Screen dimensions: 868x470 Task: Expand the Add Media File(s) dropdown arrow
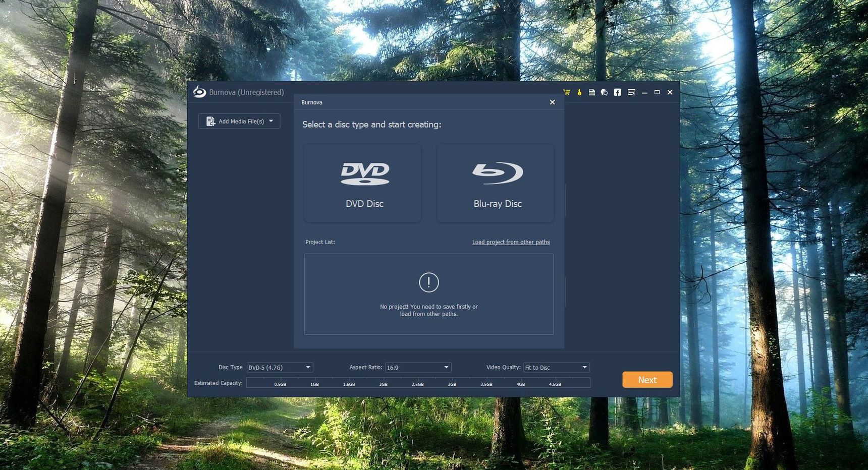point(271,121)
